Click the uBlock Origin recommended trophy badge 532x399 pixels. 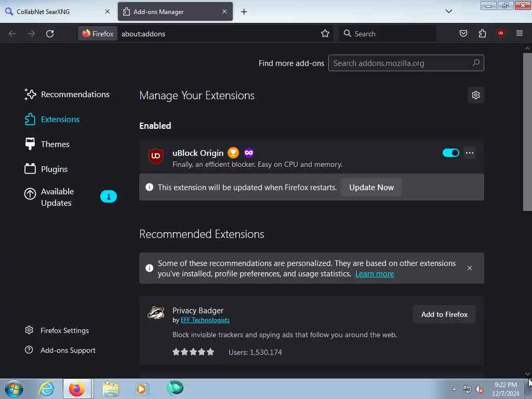(233, 153)
